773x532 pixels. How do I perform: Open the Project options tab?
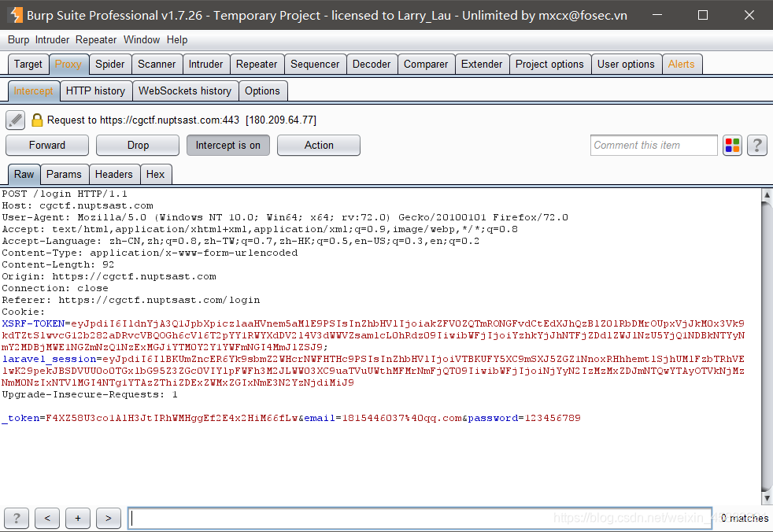[549, 64]
